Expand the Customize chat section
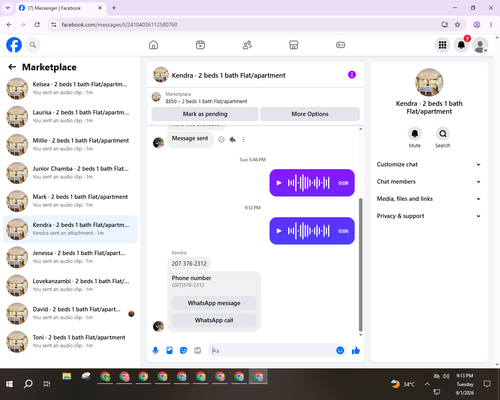The height and width of the screenshot is (400, 500). 429,164
